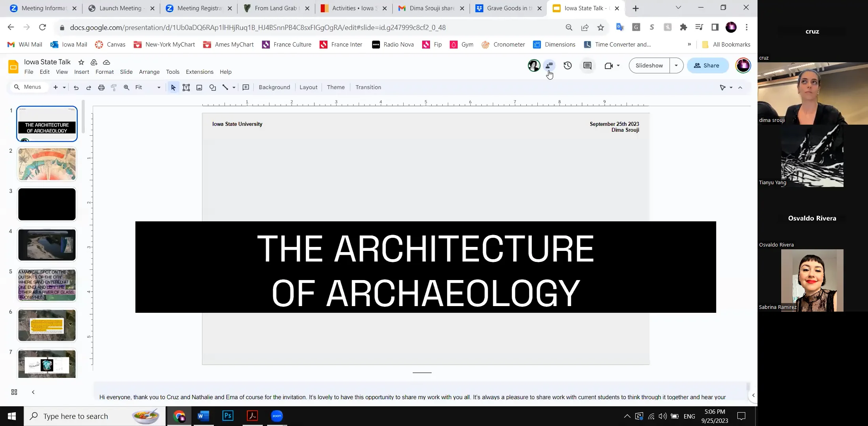Open the comments panel
The width and height of the screenshot is (868, 426).
pos(587,65)
